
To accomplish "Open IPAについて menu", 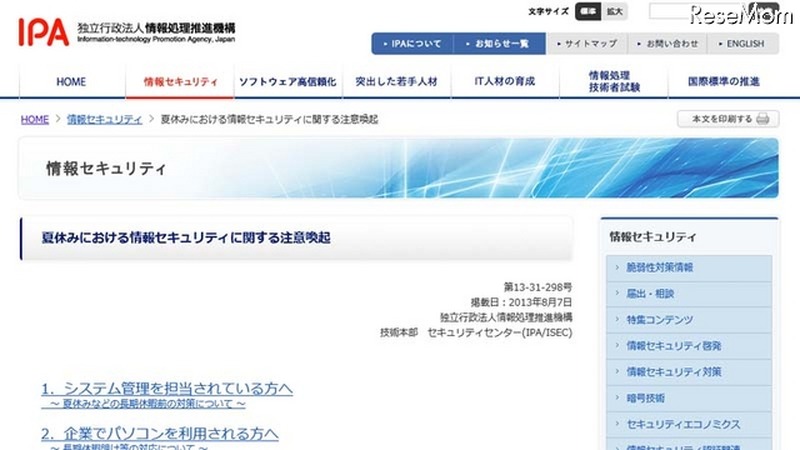I will coord(411,44).
